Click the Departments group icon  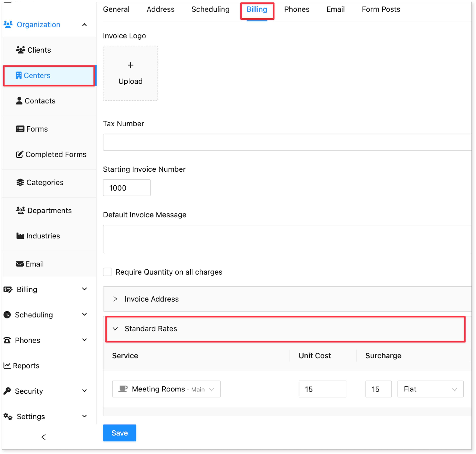(x=21, y=210)
